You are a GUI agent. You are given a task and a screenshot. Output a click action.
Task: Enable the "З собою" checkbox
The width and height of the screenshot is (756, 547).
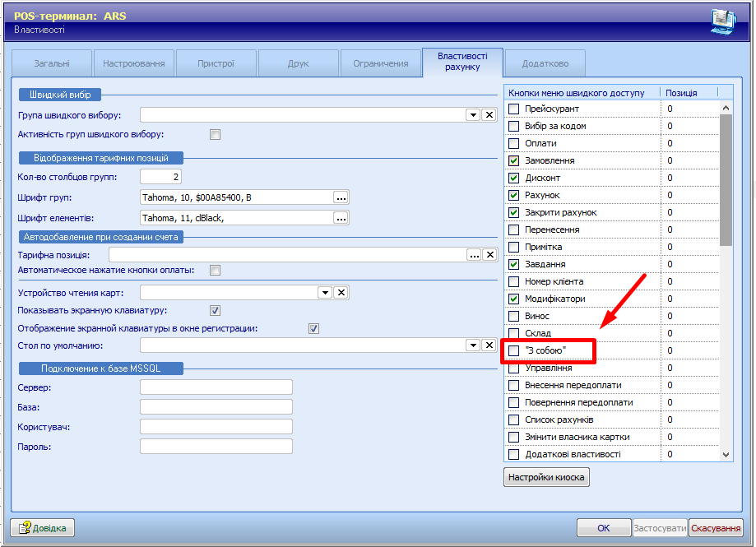tap(514, 351)
